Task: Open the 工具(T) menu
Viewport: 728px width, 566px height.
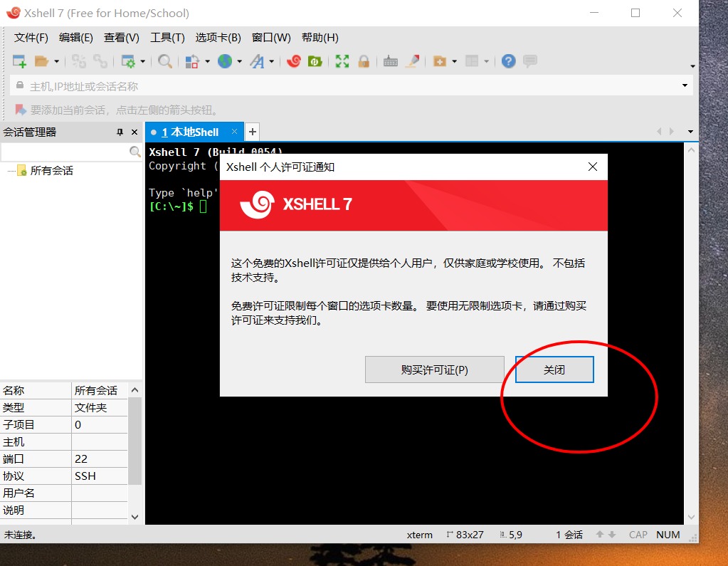Action: [167, 38]
